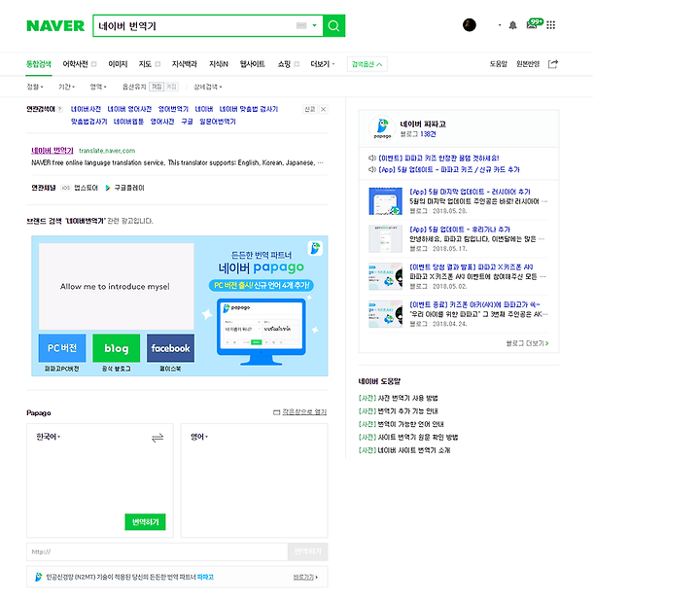Image resolution: width=700 pixels, height=602 pixels.
Task: Click the http:// URL input field
Action: click(157, 551)
